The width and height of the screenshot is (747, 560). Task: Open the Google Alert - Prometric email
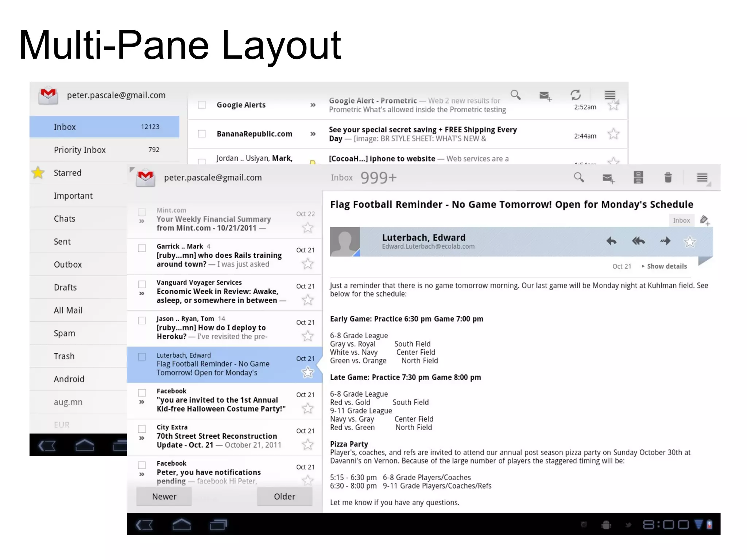(x=408, y=105)
